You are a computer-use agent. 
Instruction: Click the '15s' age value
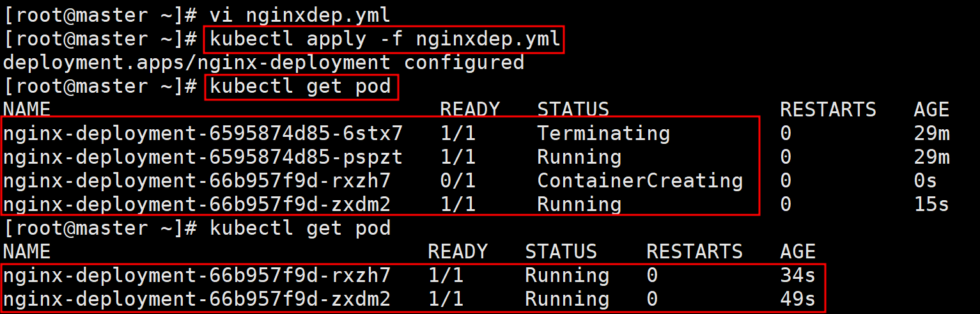(x=931, y=204)
